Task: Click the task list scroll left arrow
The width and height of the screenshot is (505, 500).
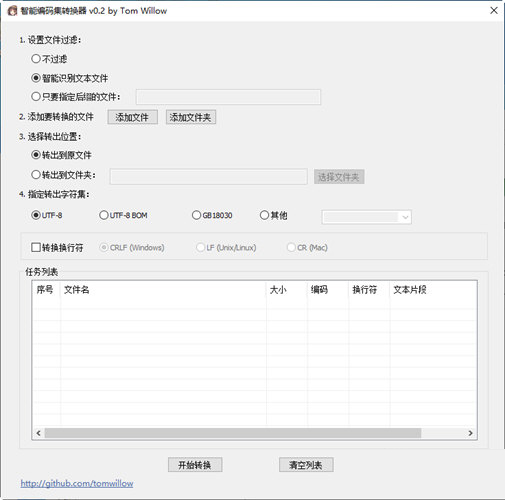Action: (39, 433)
